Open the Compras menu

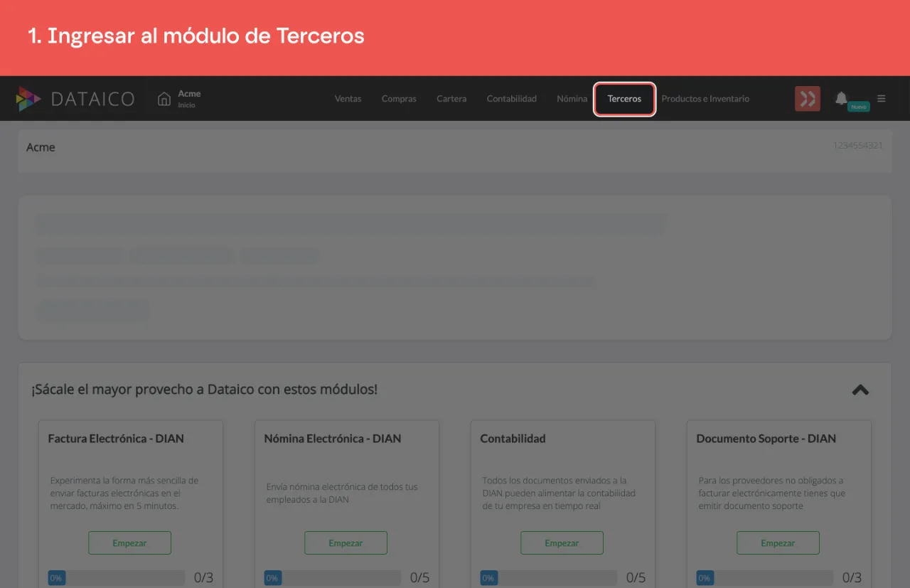399,99
